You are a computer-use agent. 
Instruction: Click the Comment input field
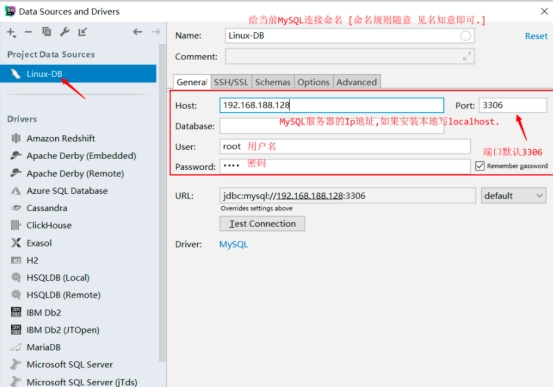pos(350,56)
